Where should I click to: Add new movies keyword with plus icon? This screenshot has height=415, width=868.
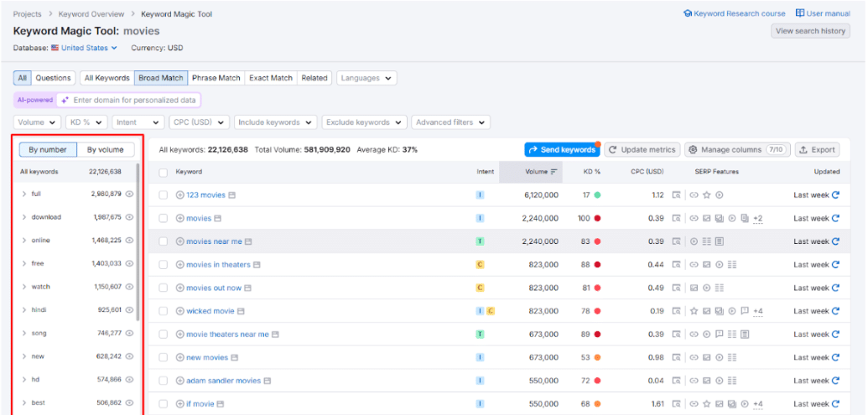180,357
